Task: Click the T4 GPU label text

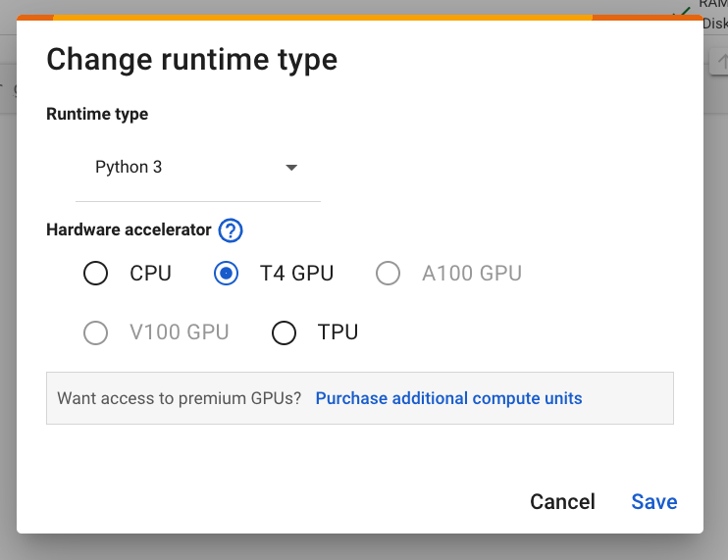Action: tap(296, 274)
